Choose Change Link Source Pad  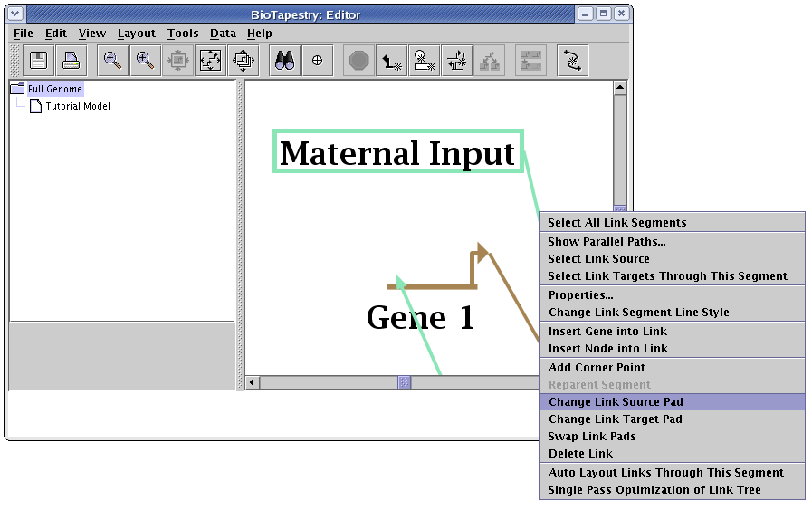(616, 401)
